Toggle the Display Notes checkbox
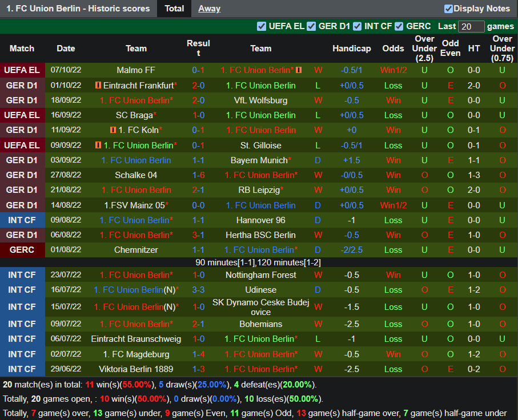This screenshot has height=420, width=518. 448,9
